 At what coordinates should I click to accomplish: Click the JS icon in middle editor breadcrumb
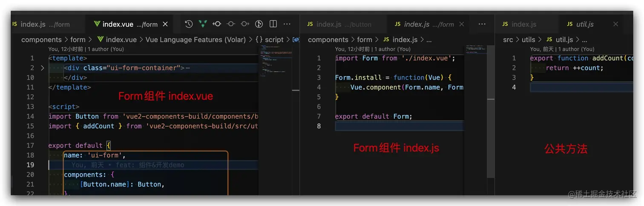386,40
